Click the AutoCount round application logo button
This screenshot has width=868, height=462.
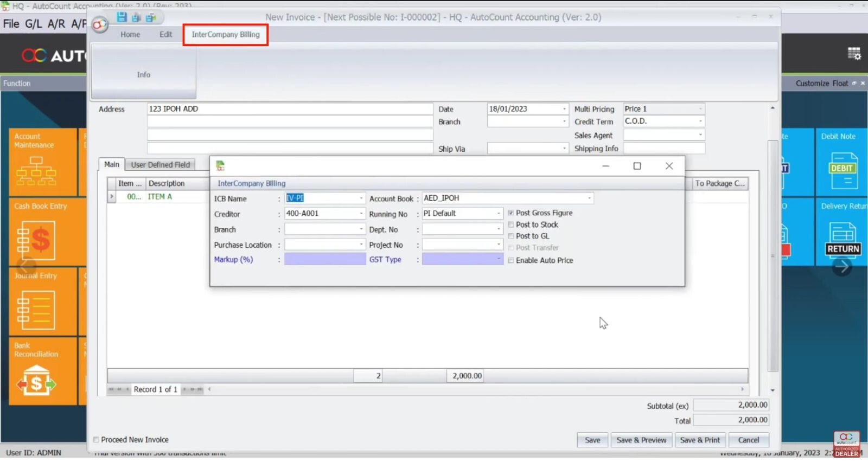click(x=100, y=25)
